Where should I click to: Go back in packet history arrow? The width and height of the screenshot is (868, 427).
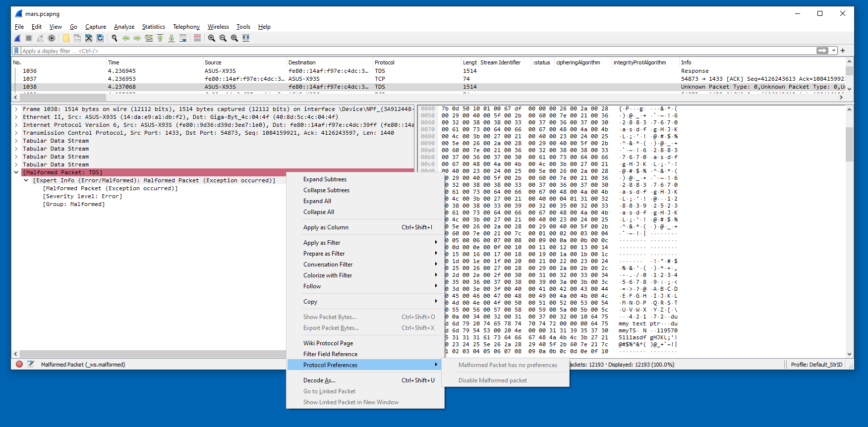point(126,38)
